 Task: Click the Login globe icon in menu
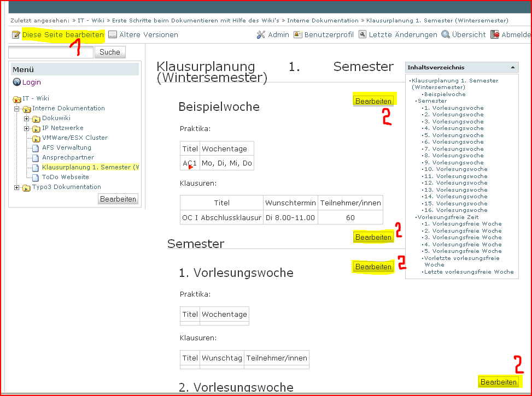pyautogui.click(x=17, y=82)
